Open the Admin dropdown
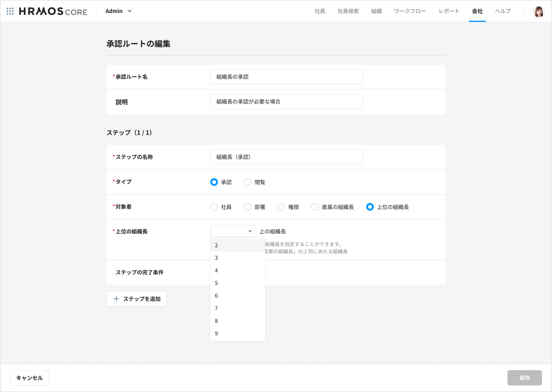 pos(118,11)
